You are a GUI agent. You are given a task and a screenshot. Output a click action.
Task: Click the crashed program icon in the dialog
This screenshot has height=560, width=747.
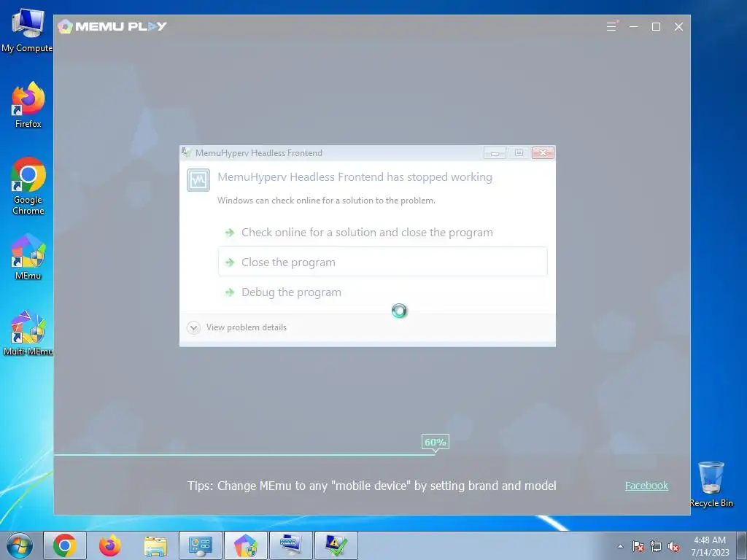(x=198, y=180)
